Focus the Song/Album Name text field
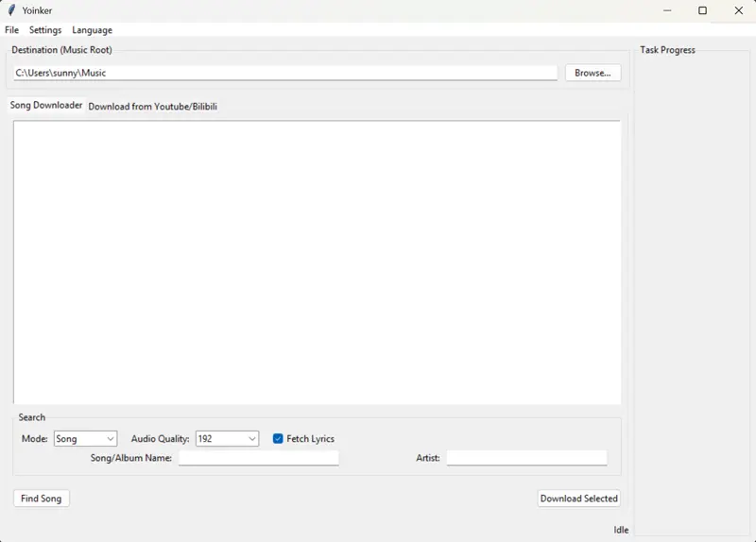This screenshot has width=756, height=542. [258, 458]
